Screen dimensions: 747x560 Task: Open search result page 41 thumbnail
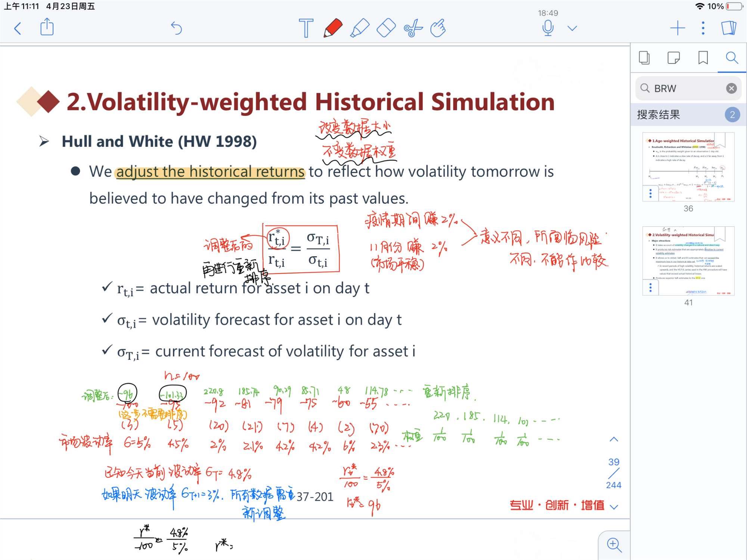tap(688, 261)
